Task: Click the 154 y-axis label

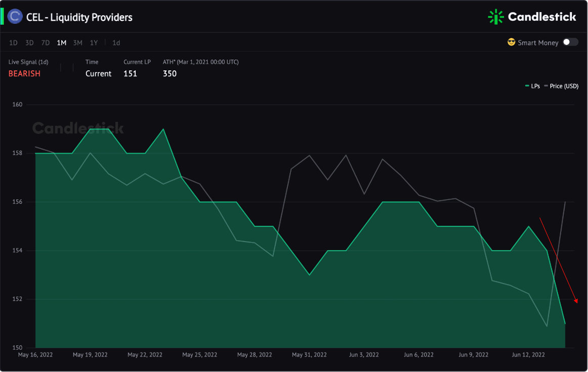Action: pos(17,251)
